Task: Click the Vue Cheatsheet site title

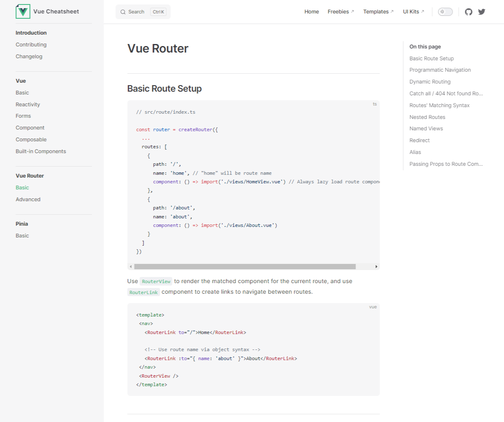Action: [x=56, y=11]
